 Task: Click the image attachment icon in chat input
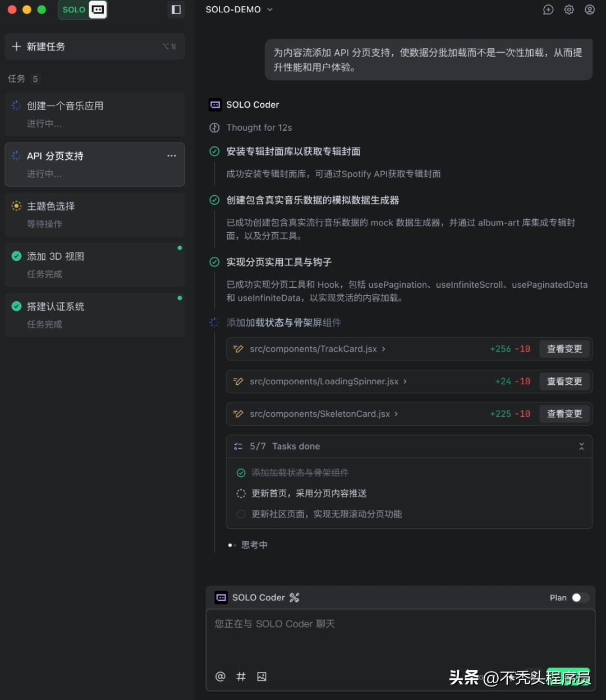pos(261,676)
